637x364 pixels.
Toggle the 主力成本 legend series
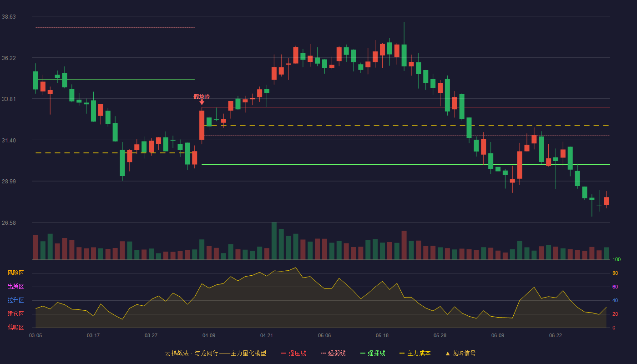(415, 353)
